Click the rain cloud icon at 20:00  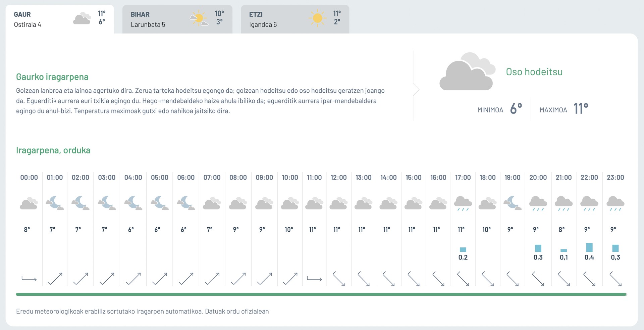(538, 203)
